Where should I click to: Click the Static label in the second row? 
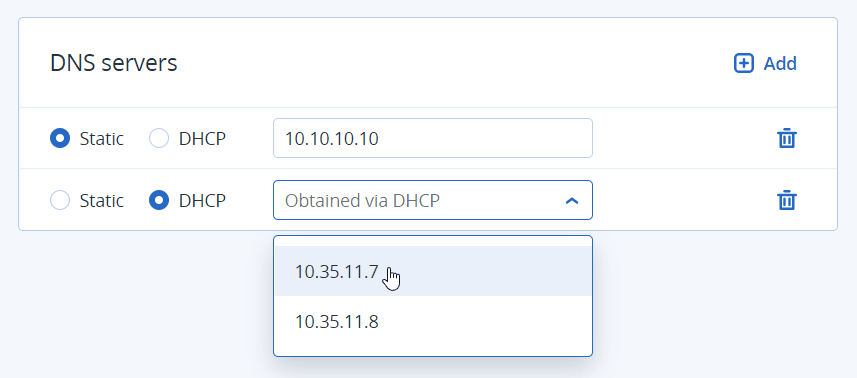(x=102, y=201)
